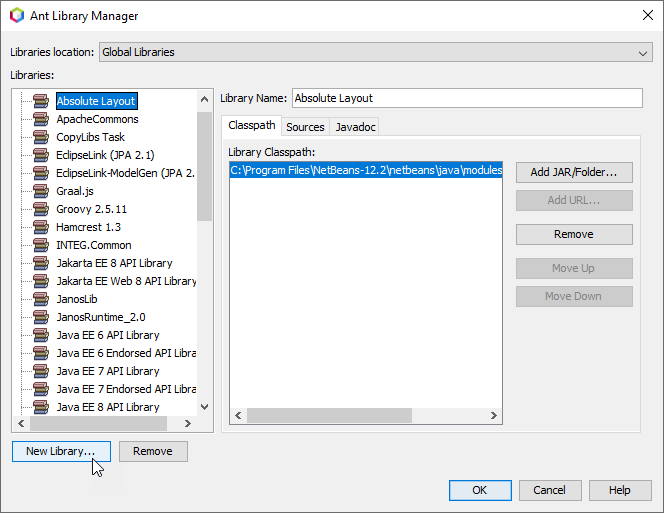Click libraries list vertical scrollbar thumb
Image resolution: width=664 pixels, height=513 pixels.
205,166
